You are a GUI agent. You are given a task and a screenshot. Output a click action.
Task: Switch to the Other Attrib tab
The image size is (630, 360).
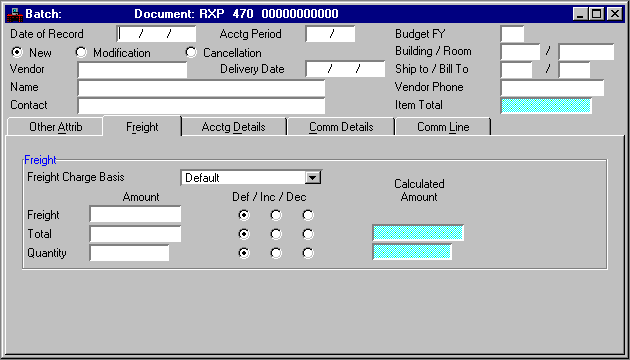(x=55, y=127)
